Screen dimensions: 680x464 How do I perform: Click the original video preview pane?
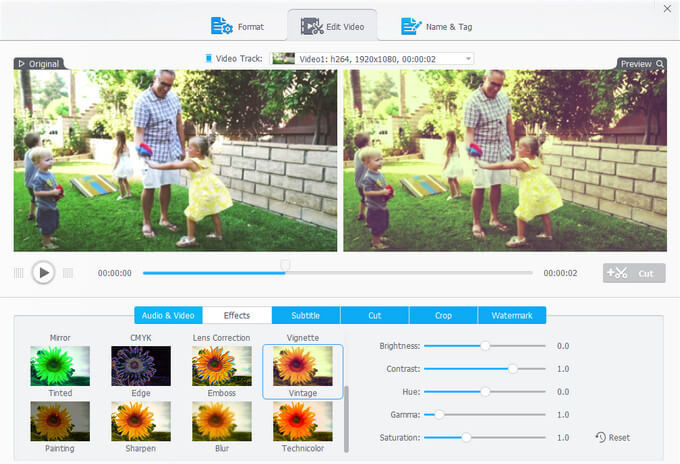(175, 160)
